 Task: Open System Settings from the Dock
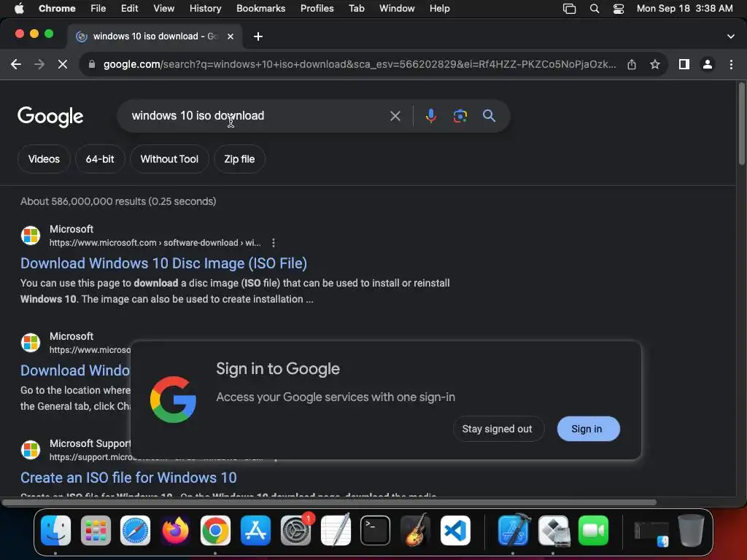(296, 530)
